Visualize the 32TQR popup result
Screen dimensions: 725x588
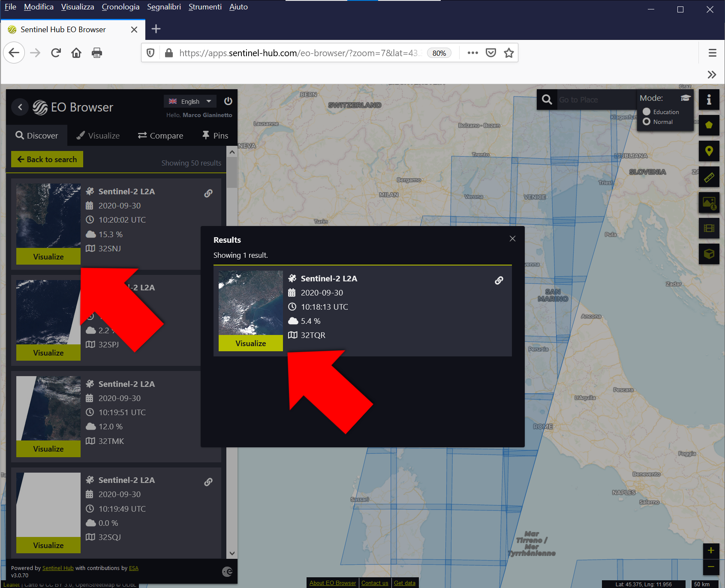250,343
